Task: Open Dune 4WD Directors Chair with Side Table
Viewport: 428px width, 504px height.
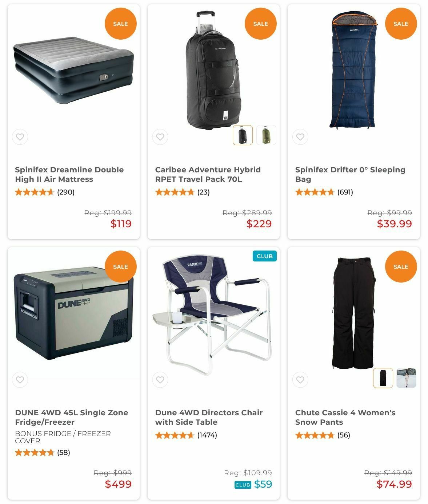Action: [209, 417]
